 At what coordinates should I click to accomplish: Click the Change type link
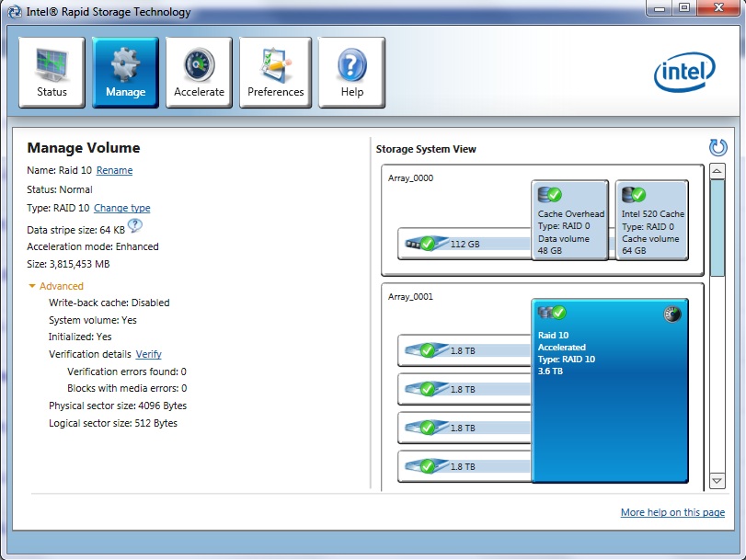(x=121, y=208)
